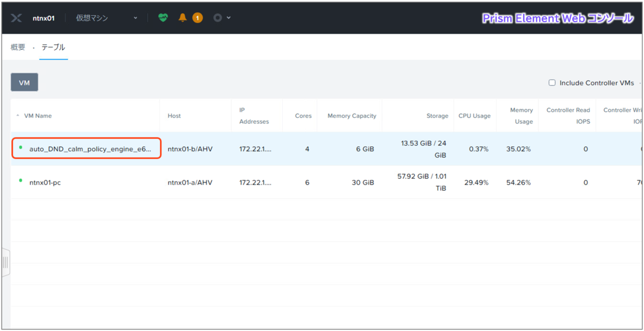Open the cluster health heart icon

(x=163, y=18)
